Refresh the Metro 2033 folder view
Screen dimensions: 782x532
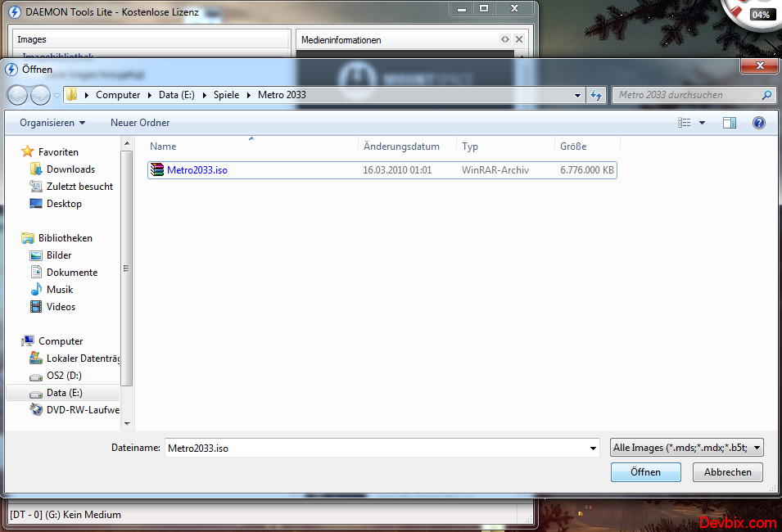click(596, 95)
